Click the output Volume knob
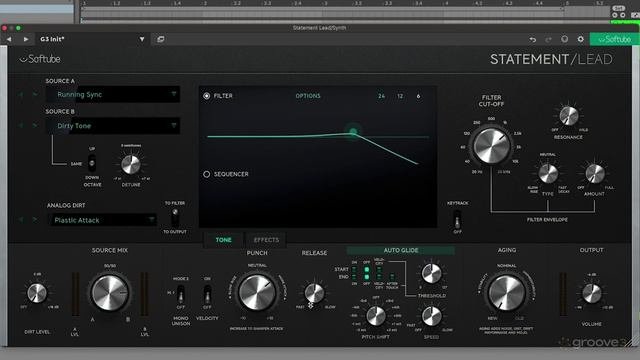This screenshot has width=640, height=360. tap(591, 293)
